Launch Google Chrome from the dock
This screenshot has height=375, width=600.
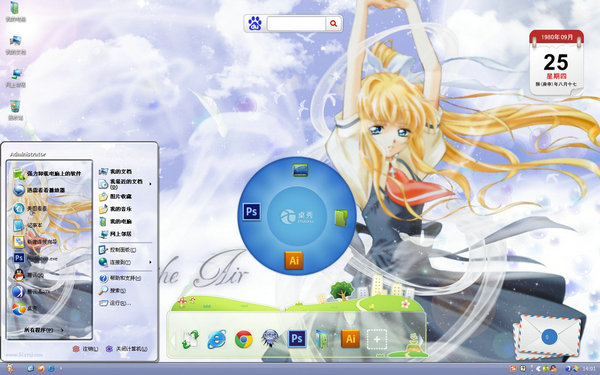(x=243, y=339)
